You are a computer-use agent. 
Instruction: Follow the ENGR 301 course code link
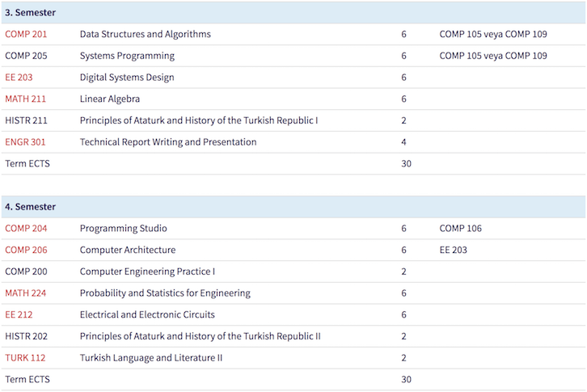point(25,142)
